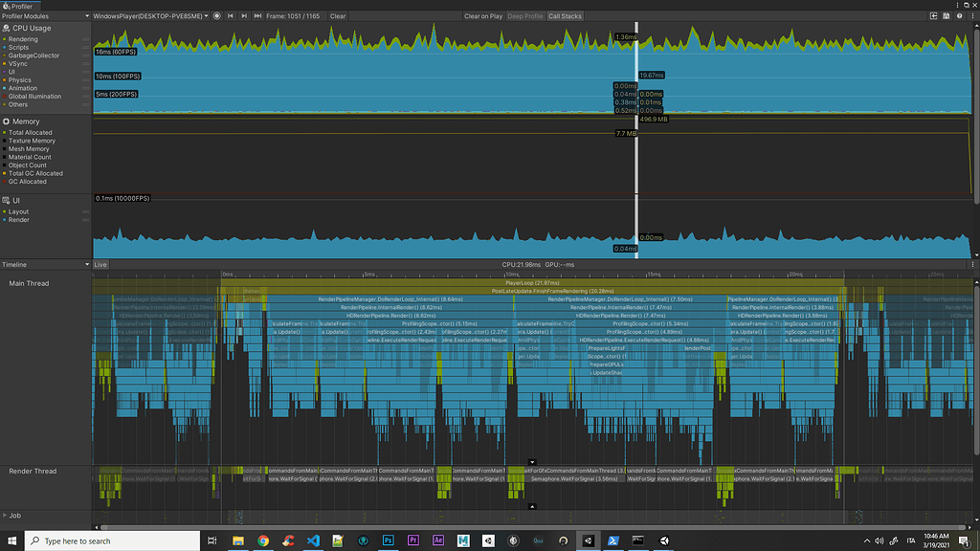Expand the Job thread group

click(x=5, y=516)
